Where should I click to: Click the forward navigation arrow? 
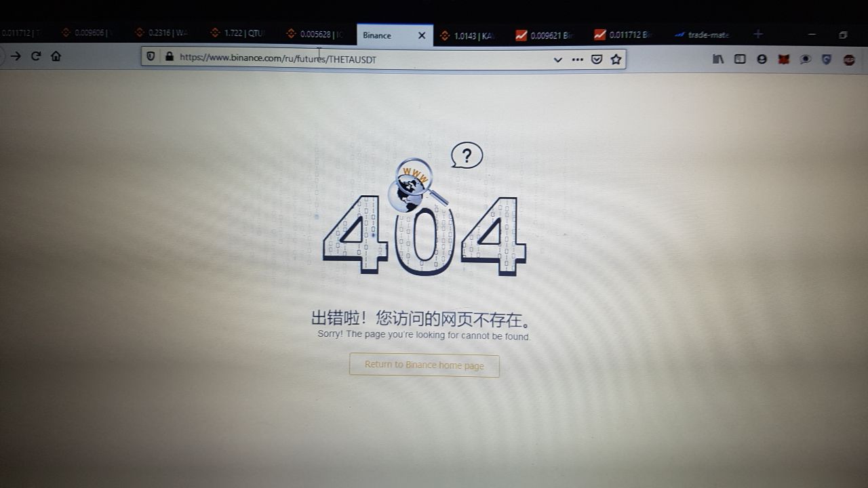[x=16, y=56]
